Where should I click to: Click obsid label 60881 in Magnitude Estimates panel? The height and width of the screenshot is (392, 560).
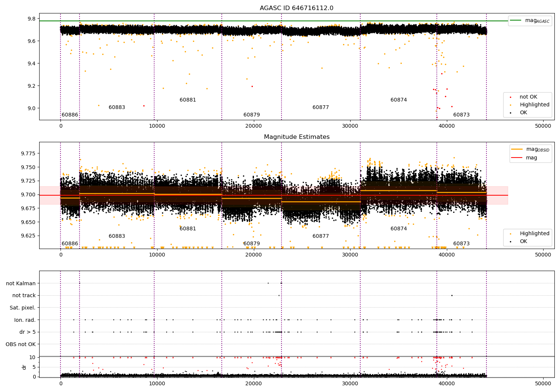click(x=188, y=229)
